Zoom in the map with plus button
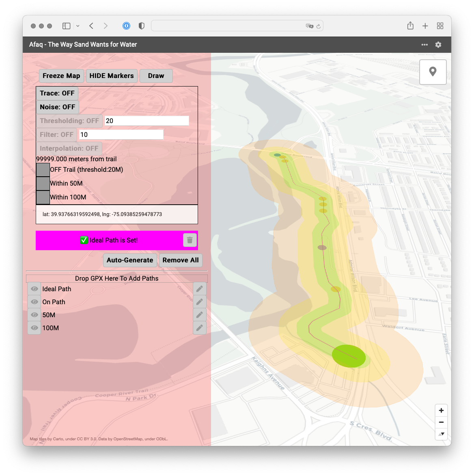The image size is (474, 476). pos(441,411)
